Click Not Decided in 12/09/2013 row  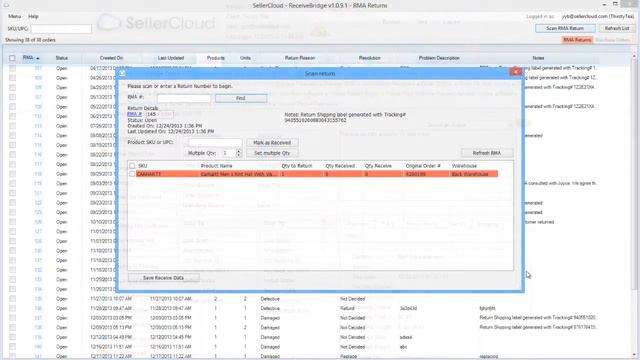click(x=352, y=327)
